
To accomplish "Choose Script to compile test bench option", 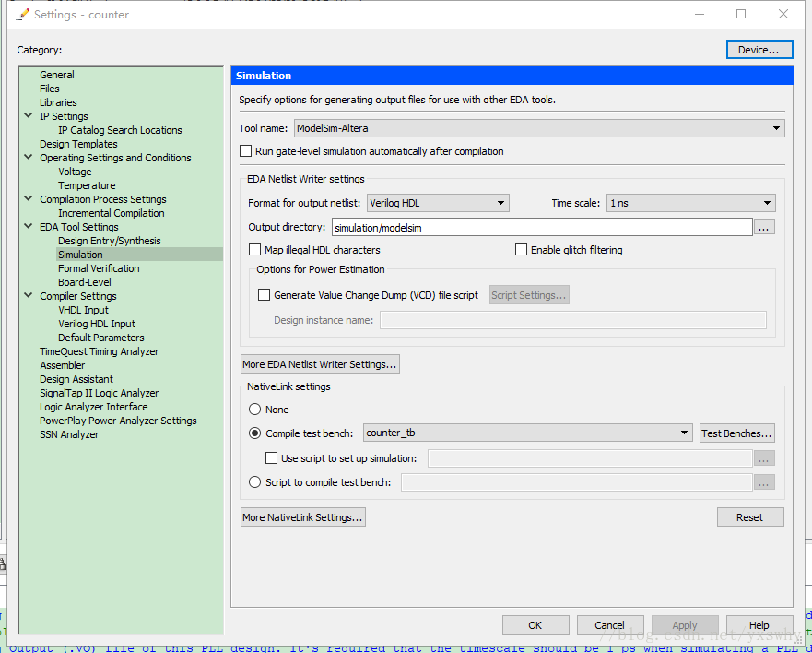I will coord(255,482).
